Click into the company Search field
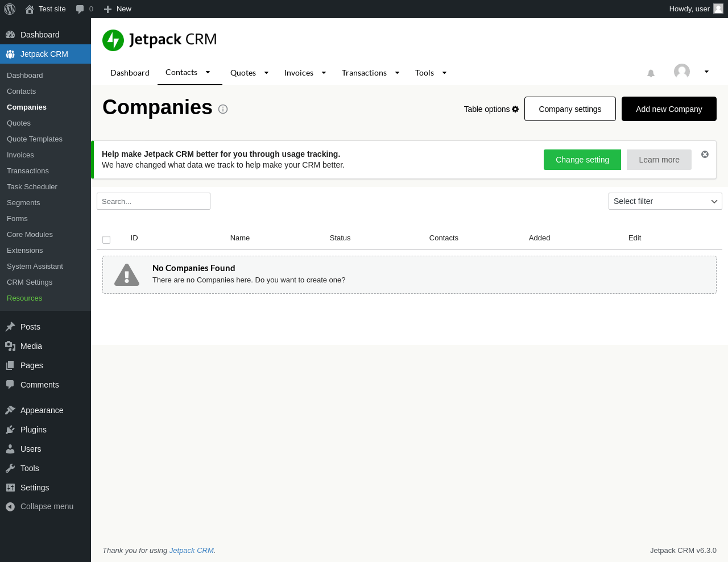 pyautogui.click(x=154, y=201)
